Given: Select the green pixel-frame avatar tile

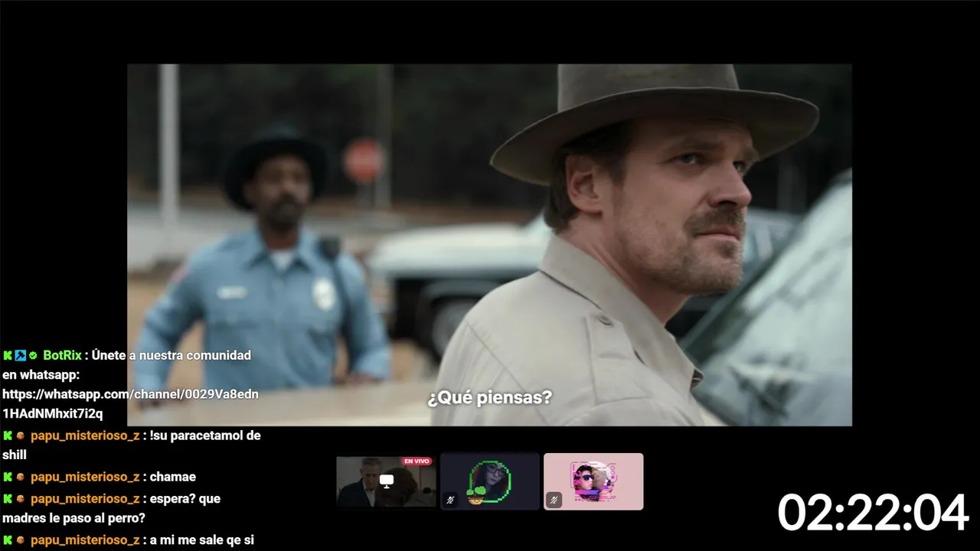Looking at the screenshot, I should pos(490,481).
